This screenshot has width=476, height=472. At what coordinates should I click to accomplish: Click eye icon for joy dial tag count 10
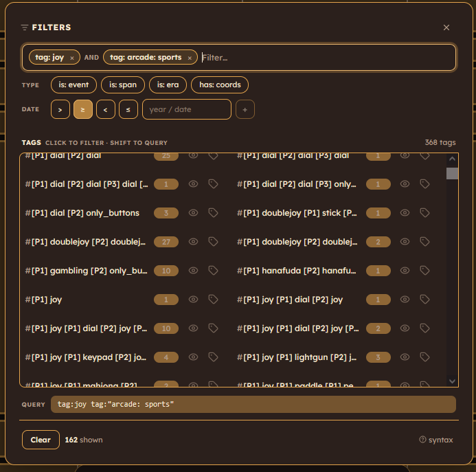click(x=194, y=328)
